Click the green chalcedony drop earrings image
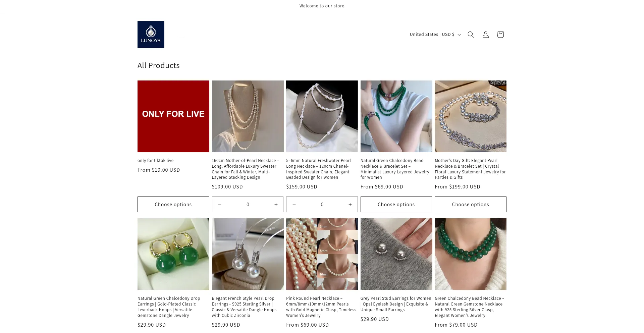Screen dimensions: 644x333 point(173,254)
